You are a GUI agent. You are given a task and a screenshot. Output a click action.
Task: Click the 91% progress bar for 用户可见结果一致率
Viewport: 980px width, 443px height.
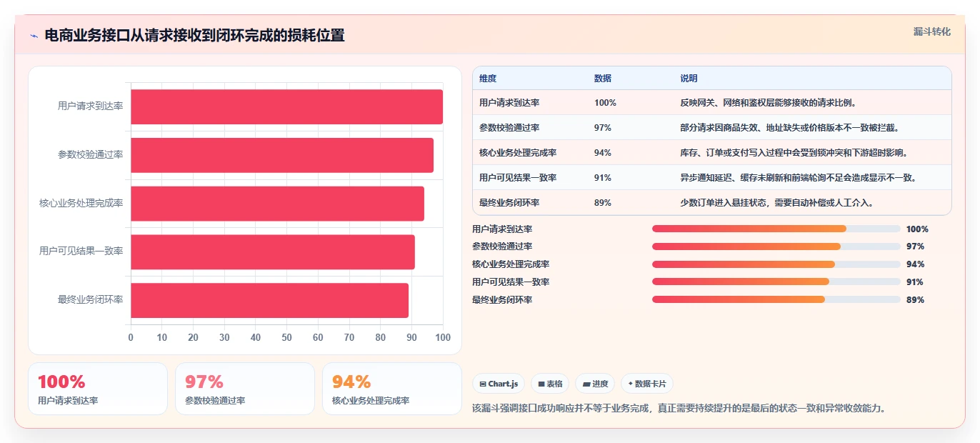776,282
